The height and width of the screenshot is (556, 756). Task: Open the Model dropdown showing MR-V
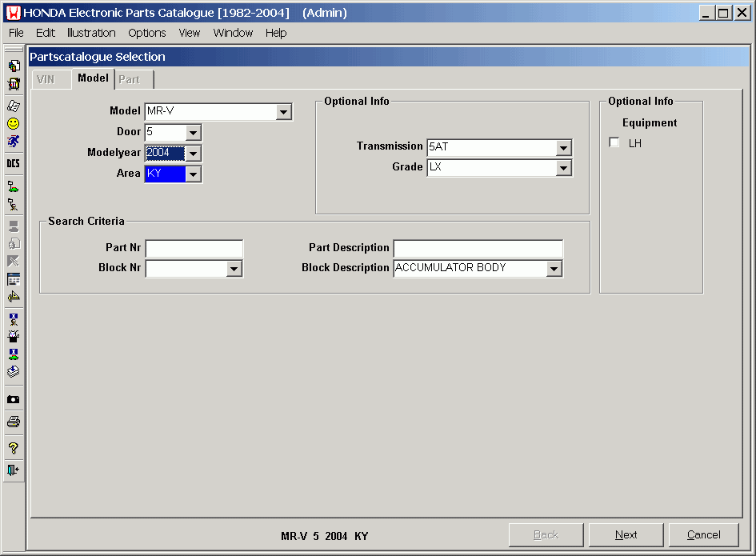point(283,112)
